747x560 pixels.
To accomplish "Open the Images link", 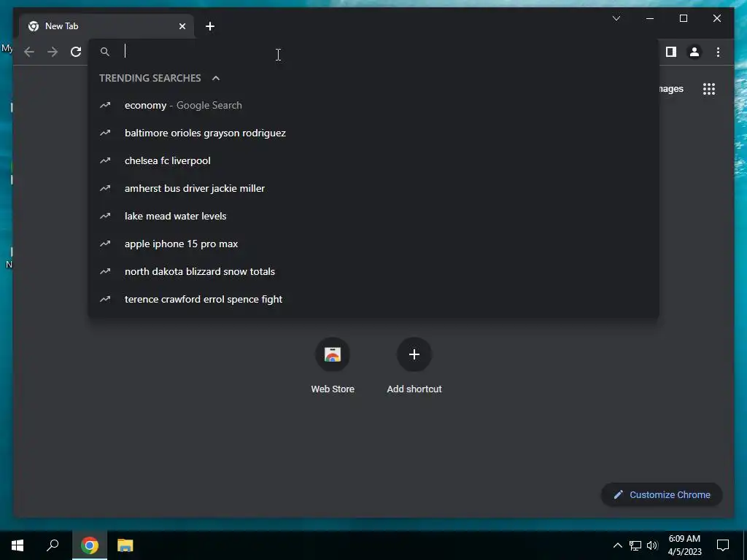I will click(671, 89).
